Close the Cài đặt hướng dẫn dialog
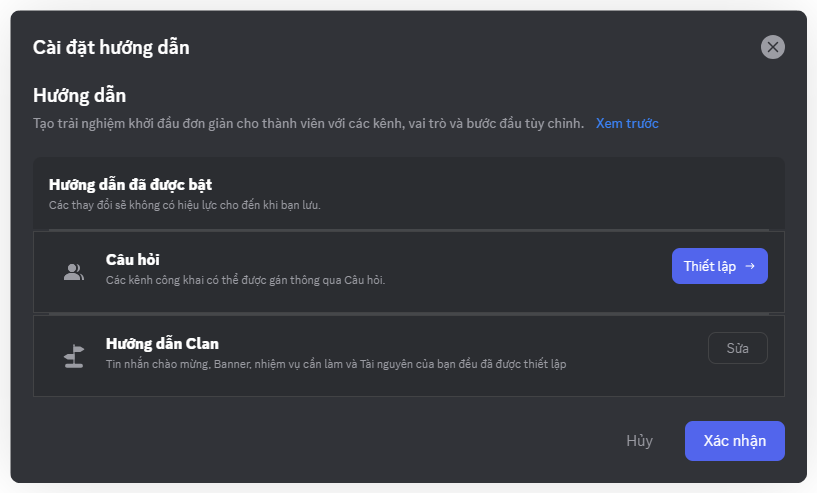This screenshot has height=493, width=817. point(772,47)
